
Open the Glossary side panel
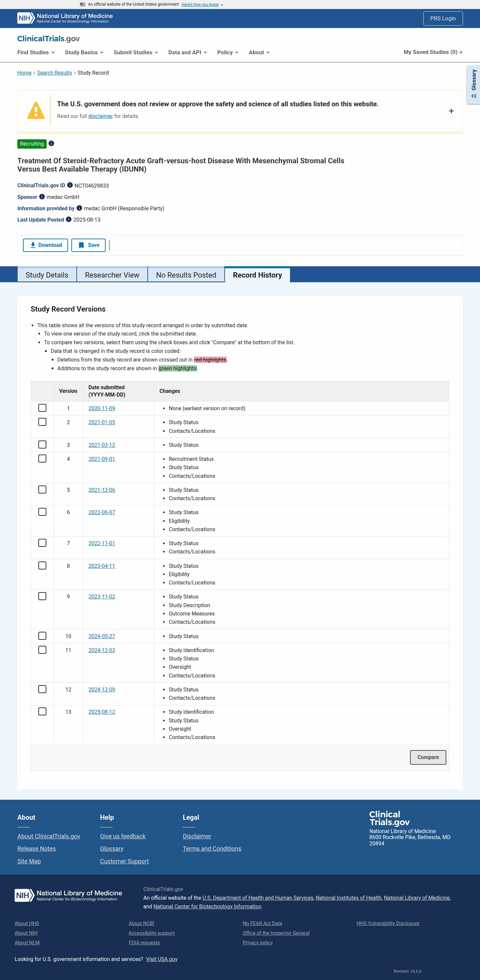(473, 84)
